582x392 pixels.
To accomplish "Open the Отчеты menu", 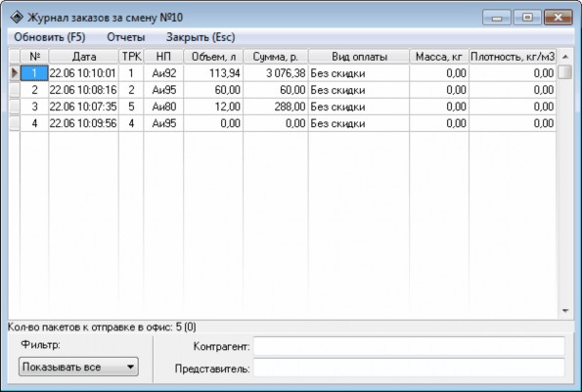I will pos(126,37).
